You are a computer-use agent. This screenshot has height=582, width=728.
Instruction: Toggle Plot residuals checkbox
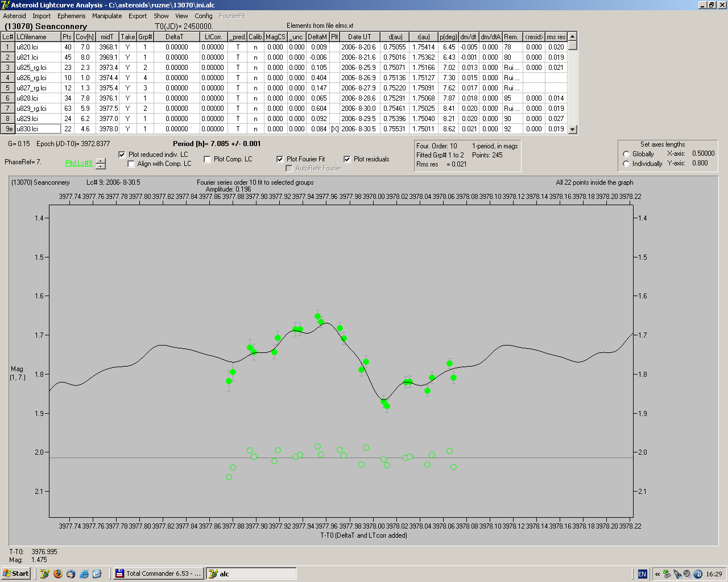coord(347,159)
